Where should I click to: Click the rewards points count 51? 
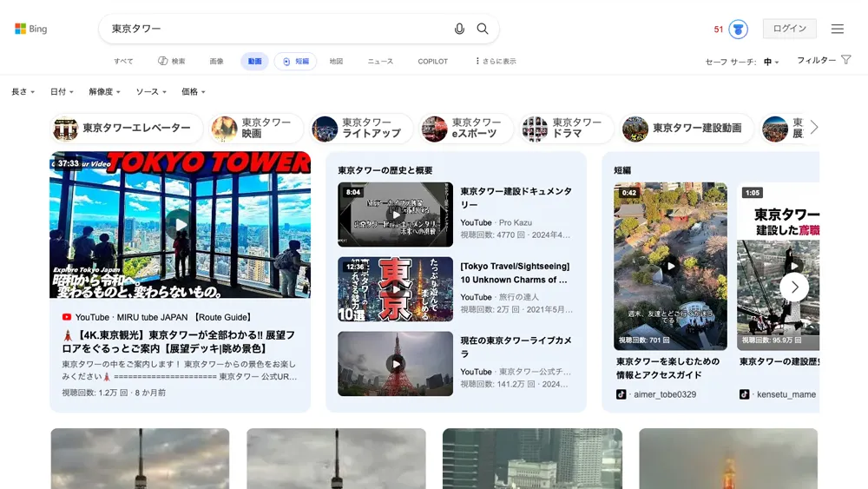pyautogui.click(x=719, y=30)
